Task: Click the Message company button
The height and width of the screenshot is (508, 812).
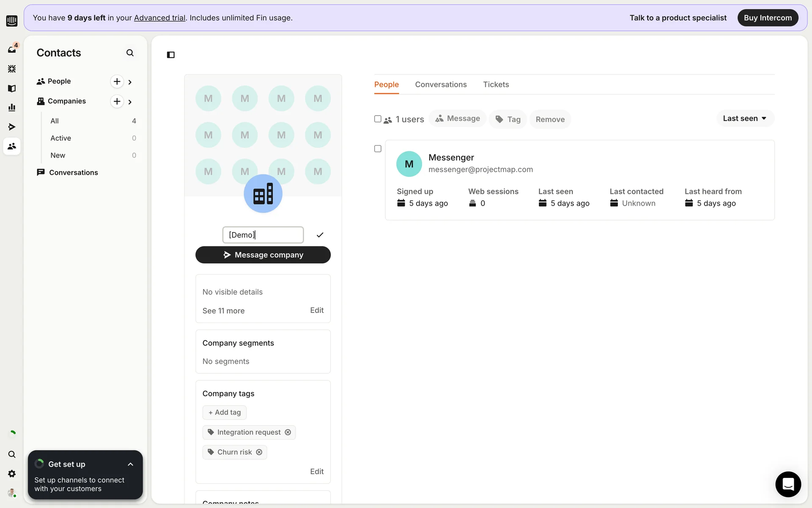Action: tap(263, 255)
